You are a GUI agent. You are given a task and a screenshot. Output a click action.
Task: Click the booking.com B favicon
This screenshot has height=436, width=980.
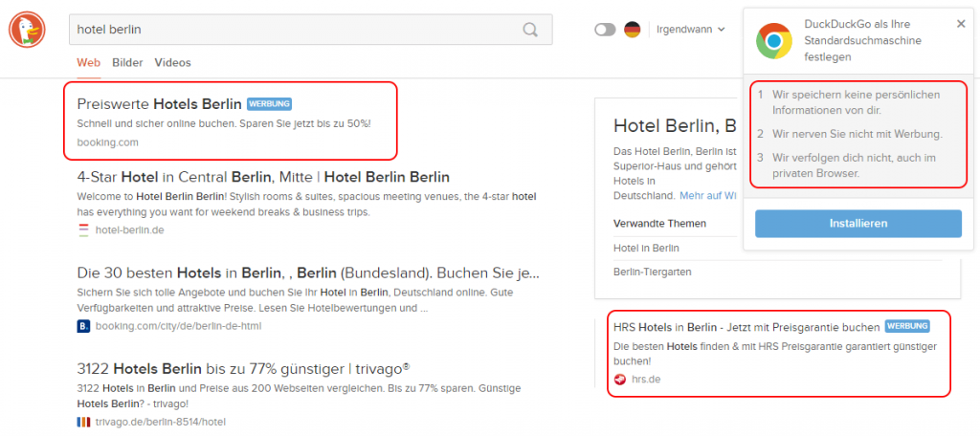point(84,326)
